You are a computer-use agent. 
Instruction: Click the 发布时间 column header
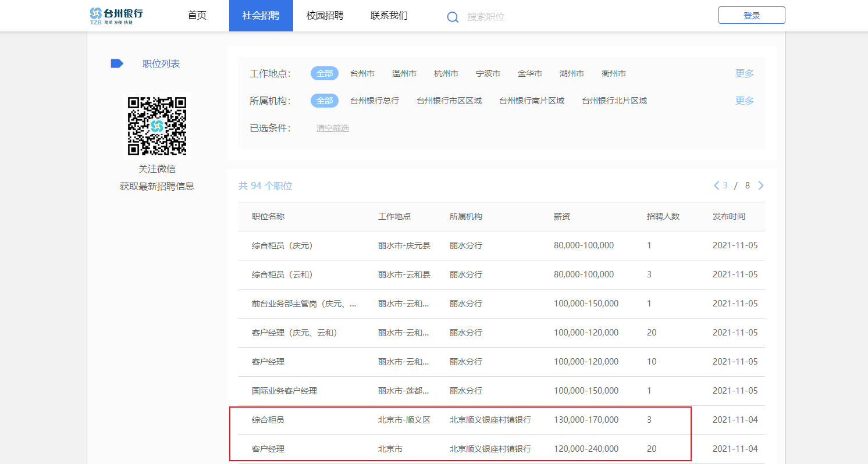(x=729, y=216)
